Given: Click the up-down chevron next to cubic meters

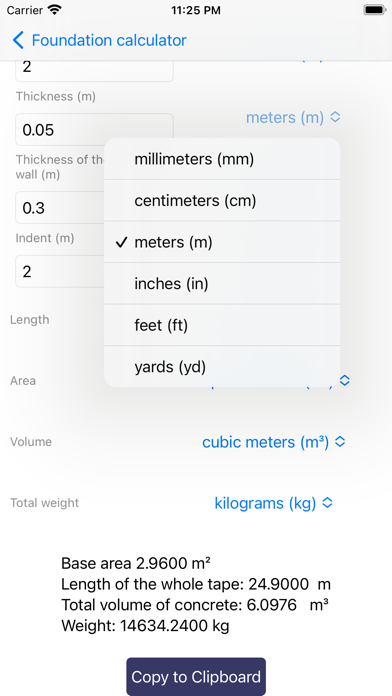Looking at the screenshot, I should coord(340,442).
